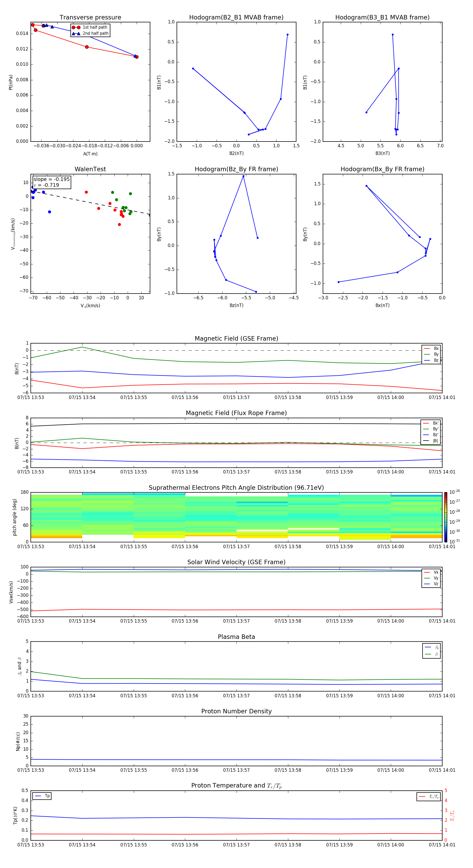The width and height of the screenshot is (473, 868).
Task: Click the Tp legend in temperature panel
Action: 42,796
